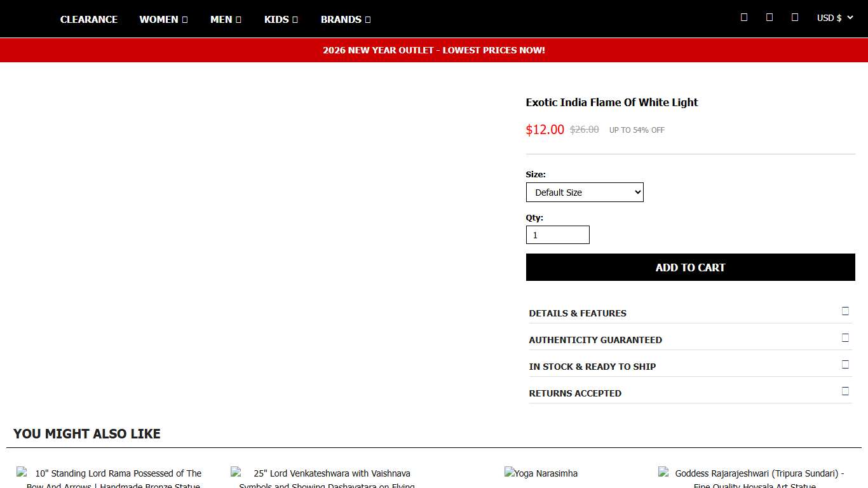Viewport: 868px width, 488px height.
Task: Click the header icon nearest USD currency
Action: pos(795,17)
